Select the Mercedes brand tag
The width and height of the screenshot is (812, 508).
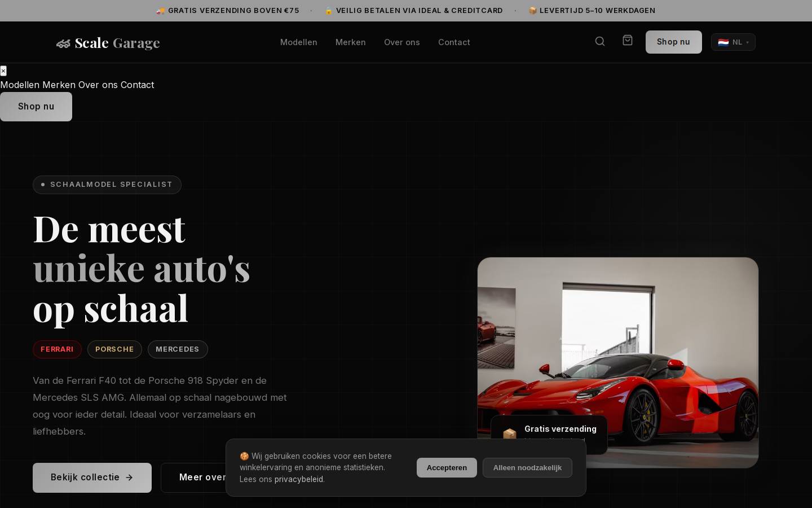(178, 349)
